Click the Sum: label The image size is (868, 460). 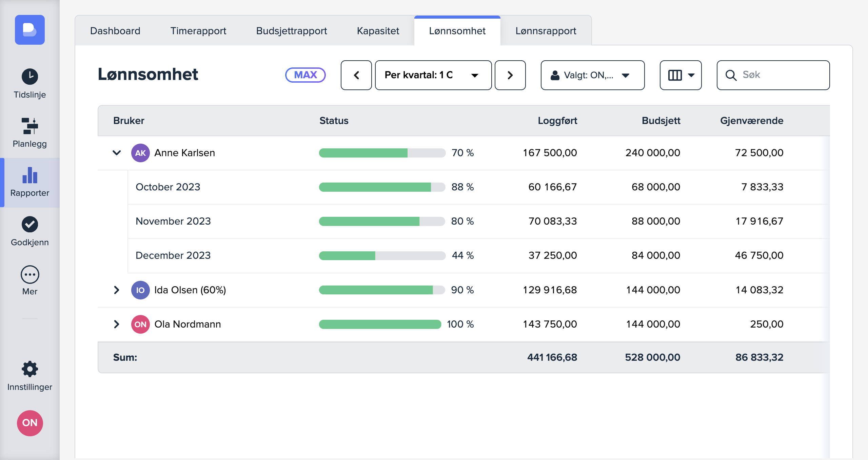click(x=125, y=357)
